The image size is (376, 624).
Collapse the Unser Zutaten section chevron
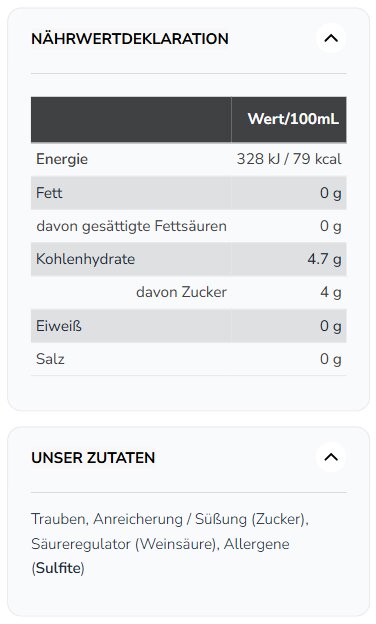pos(331,457)
